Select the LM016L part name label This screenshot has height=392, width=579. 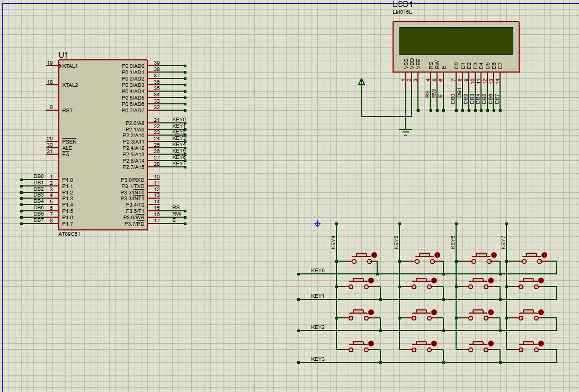coord(402,12)
